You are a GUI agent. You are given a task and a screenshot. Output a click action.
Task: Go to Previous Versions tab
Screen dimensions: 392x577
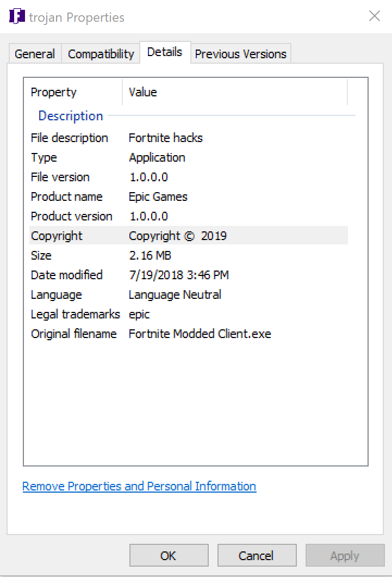click(240, 54)
